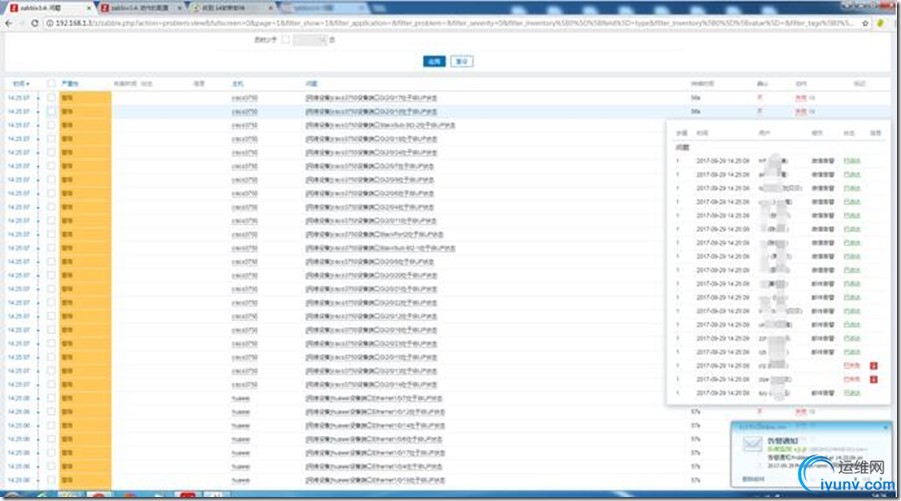Viewport: 901px width, 501px height.
Task: Open the 失败 action link below the actions popup
Action: tap(800, 412)
